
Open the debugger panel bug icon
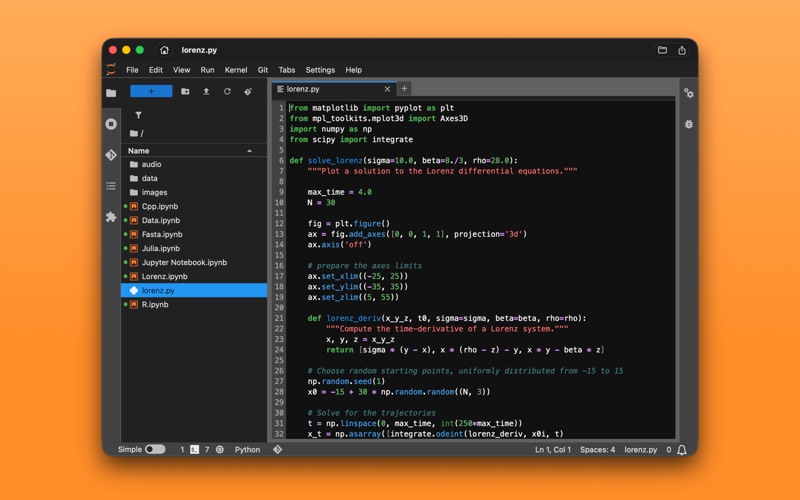pyautogui.click(x=688, y=124)
